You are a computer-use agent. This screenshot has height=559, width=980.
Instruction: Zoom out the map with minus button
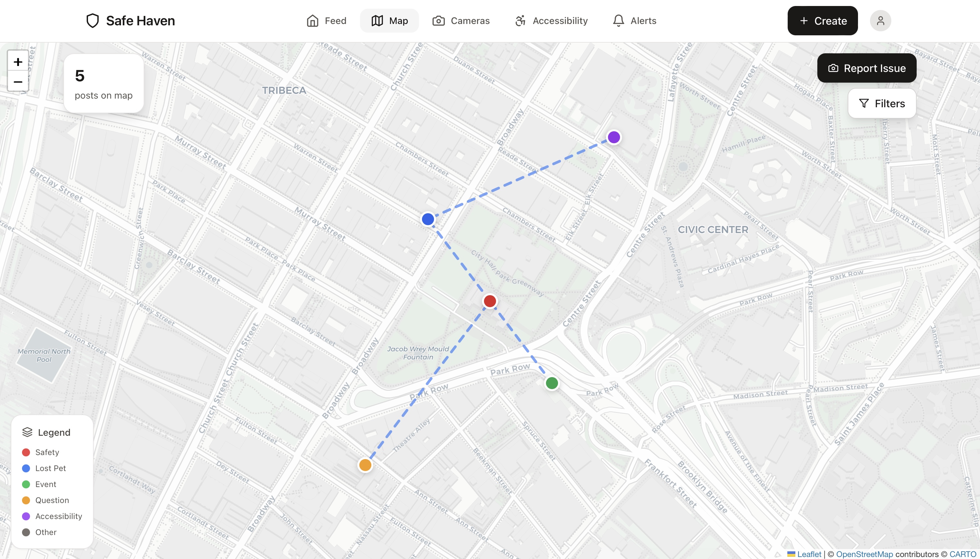[18, 82]
